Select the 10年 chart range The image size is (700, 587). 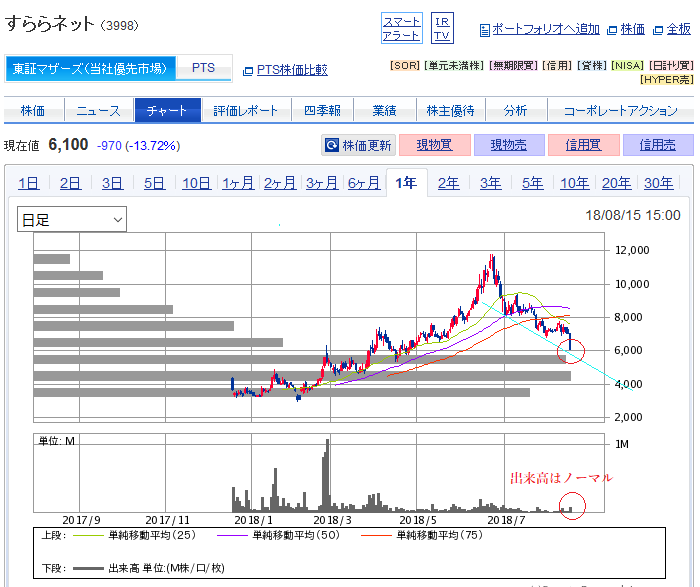574,183
